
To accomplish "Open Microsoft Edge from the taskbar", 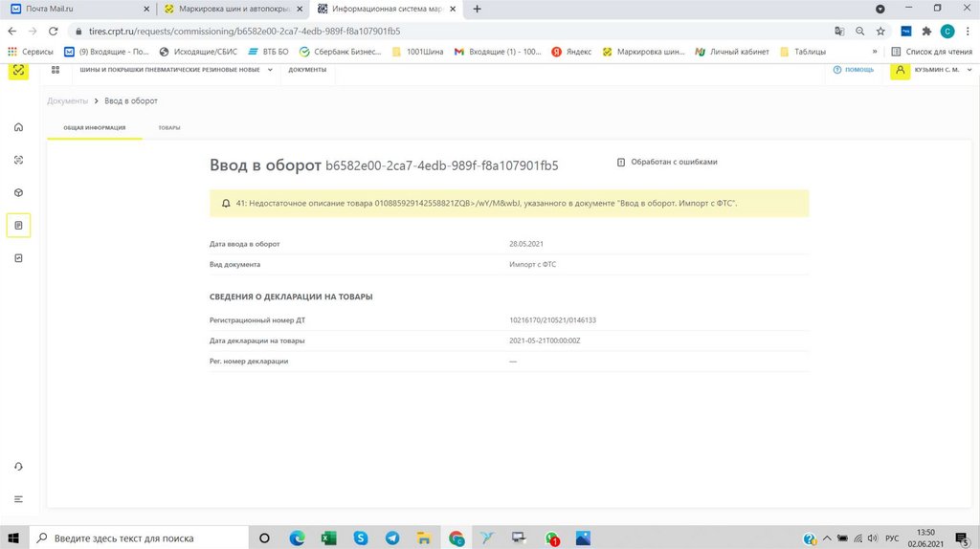I will [297, 538].
